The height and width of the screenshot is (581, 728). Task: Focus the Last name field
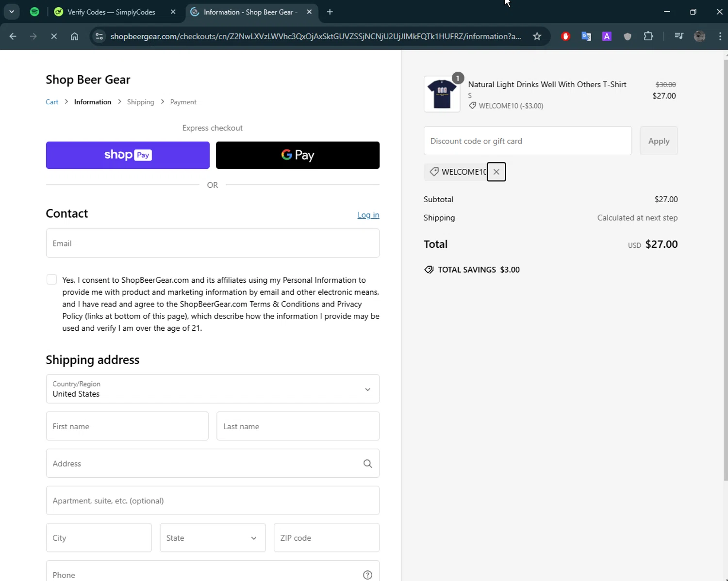pyautogui.click(x=298, y=426)
